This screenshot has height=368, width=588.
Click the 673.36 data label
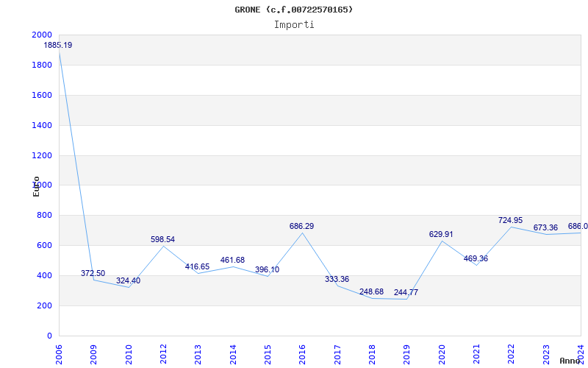click(545, 228)
